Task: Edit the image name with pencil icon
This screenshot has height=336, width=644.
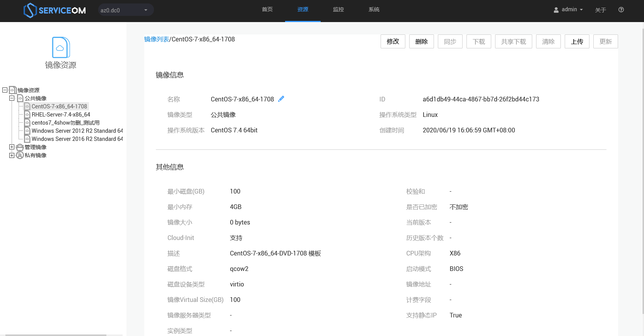Action: coord(281,99)
